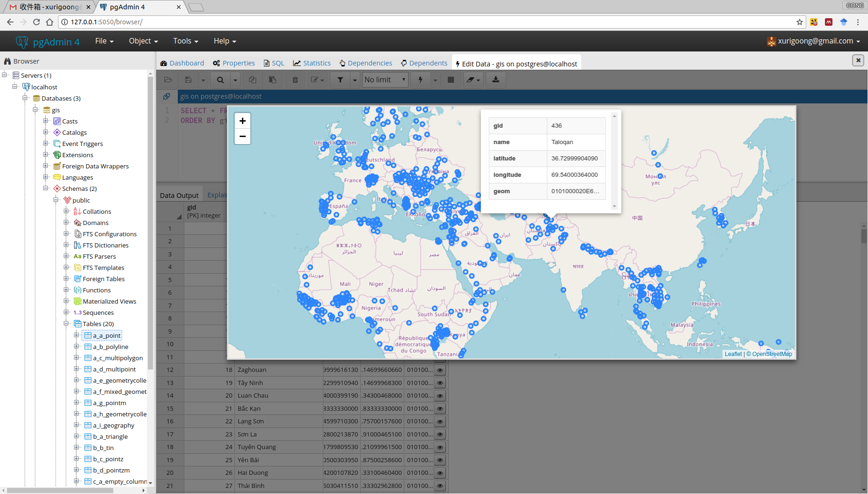Click the Save floppy-disk icon

pos(188,80)
